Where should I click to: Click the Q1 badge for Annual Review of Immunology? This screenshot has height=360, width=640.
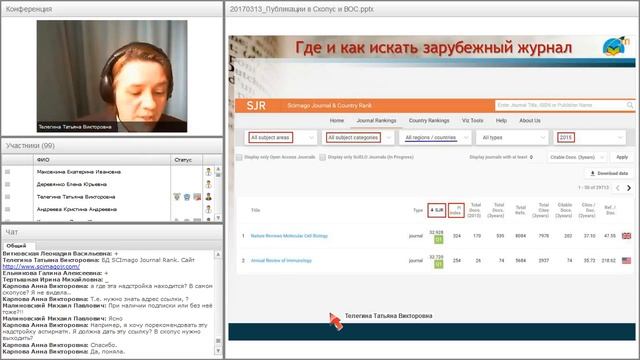pos(438,264)
